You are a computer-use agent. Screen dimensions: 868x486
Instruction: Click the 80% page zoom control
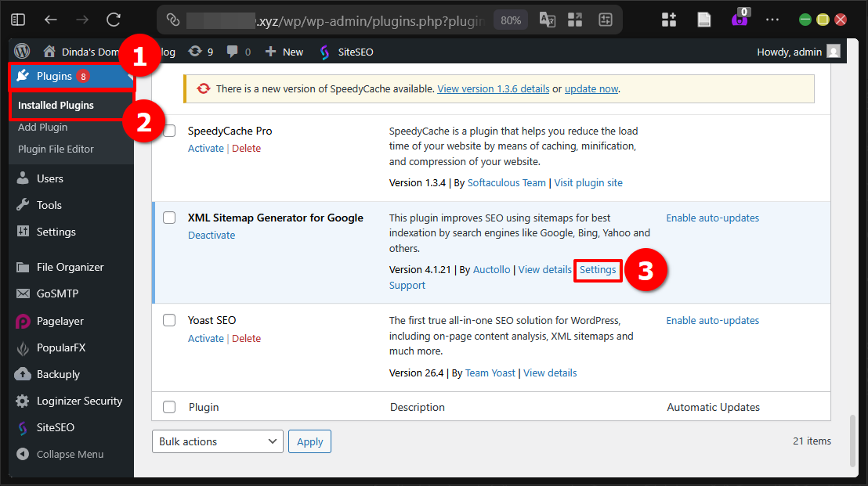click(510, 20)
